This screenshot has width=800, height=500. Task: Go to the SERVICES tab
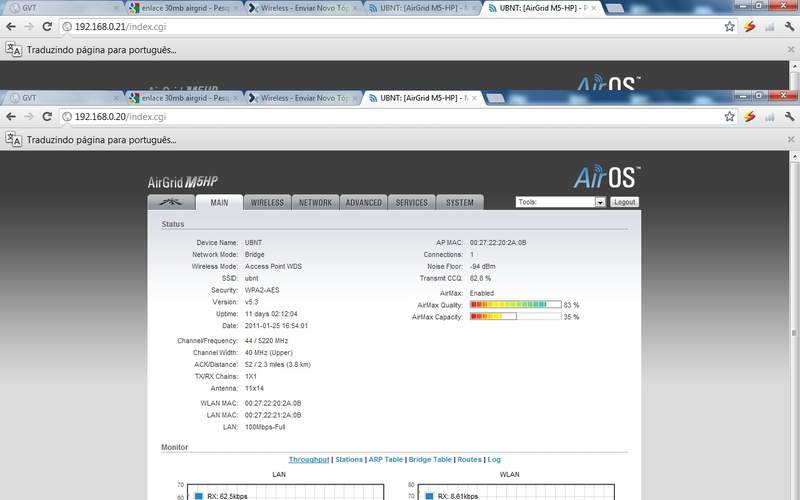click(x=411, y=203)
